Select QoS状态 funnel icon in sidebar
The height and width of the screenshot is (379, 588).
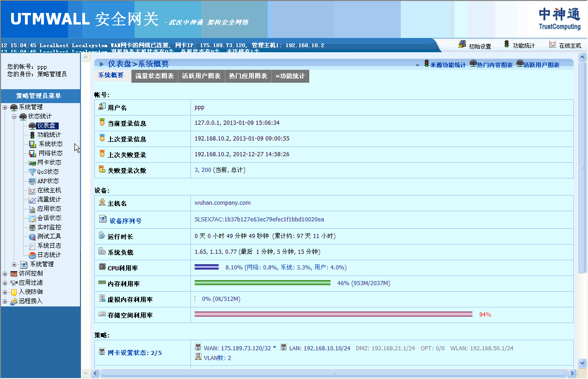(32, 172)
